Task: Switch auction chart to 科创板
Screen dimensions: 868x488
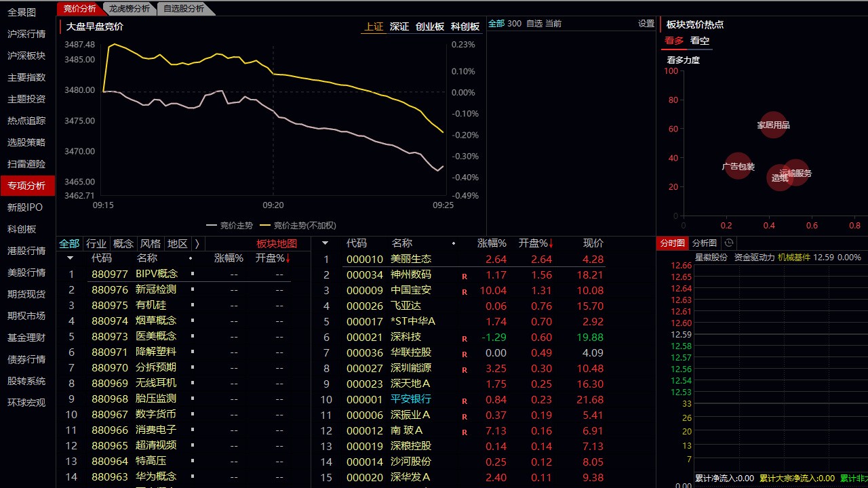Action: pyautogui.click(x=465, y=26)
